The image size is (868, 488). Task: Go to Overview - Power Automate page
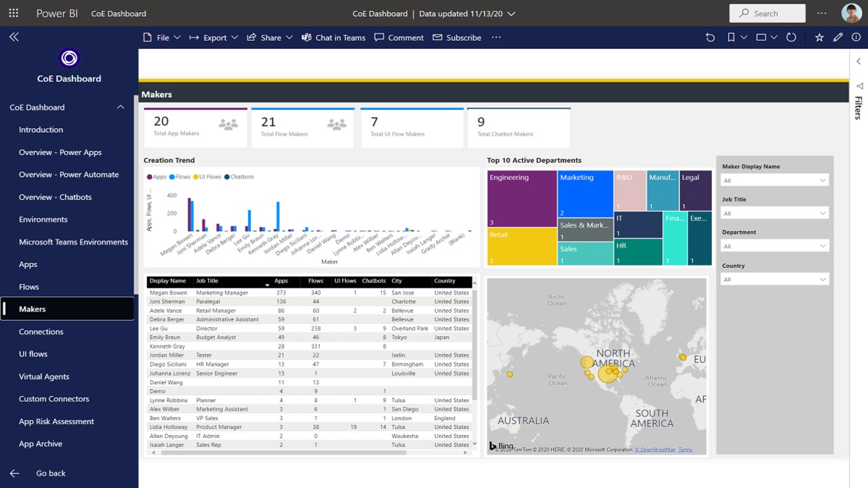(68, 174)
